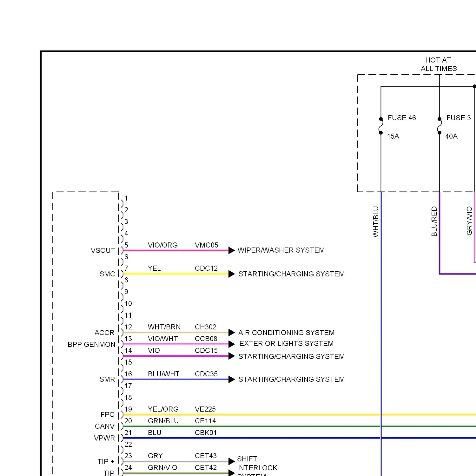Viewport: 476px width, 476px height.
Task: Click the TIP + pin name
Action: coord(106,461)
